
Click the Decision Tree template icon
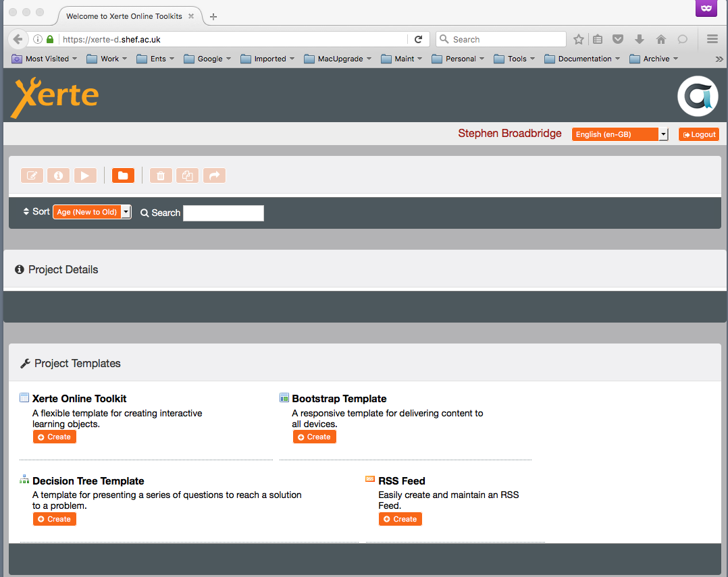24,479
